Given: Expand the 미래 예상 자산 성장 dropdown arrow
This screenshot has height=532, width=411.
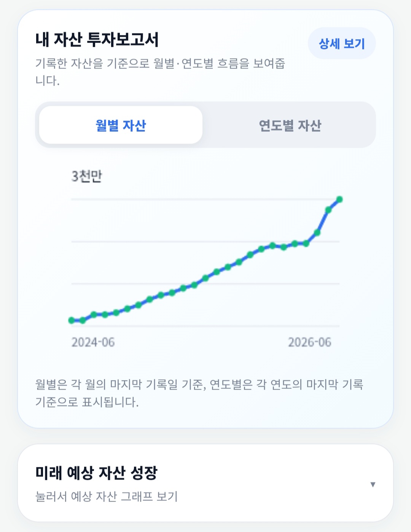Looking at the screenshot, I should click(x=373, y=484).
